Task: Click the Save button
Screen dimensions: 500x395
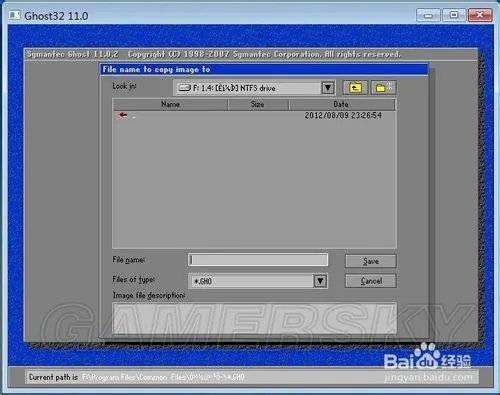Action: point(371,261)
